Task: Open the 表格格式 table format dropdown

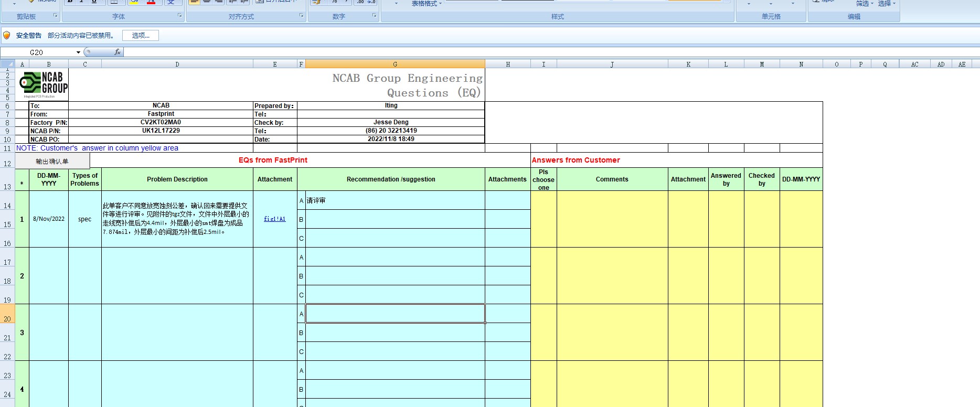Action: [426, 4]
